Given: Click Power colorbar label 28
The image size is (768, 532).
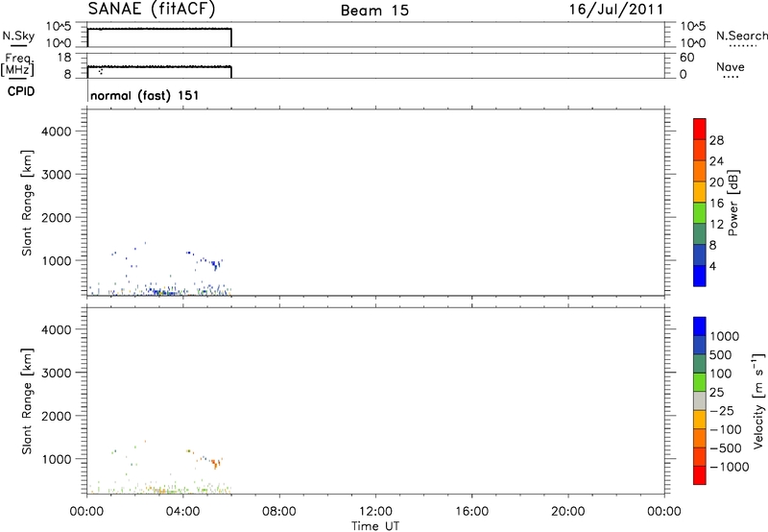Looking at the screenshot, I should point(716,140).
